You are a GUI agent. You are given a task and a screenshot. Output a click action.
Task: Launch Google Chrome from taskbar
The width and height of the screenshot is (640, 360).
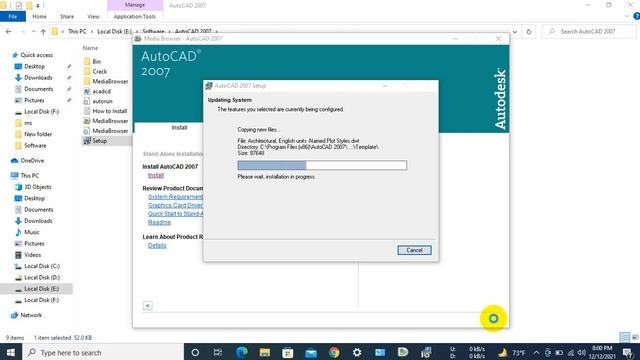(x=334, y=352)
